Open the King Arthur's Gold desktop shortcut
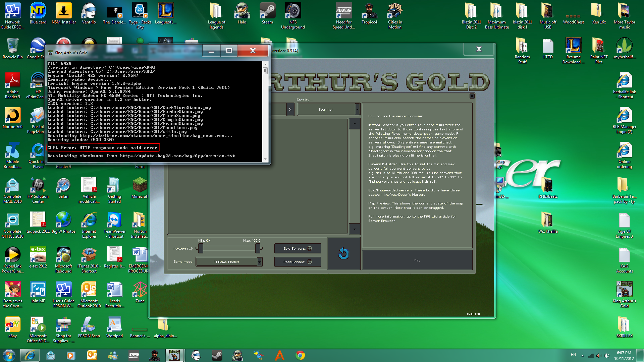This screenshot has width=644, height=362. point(624,295)
